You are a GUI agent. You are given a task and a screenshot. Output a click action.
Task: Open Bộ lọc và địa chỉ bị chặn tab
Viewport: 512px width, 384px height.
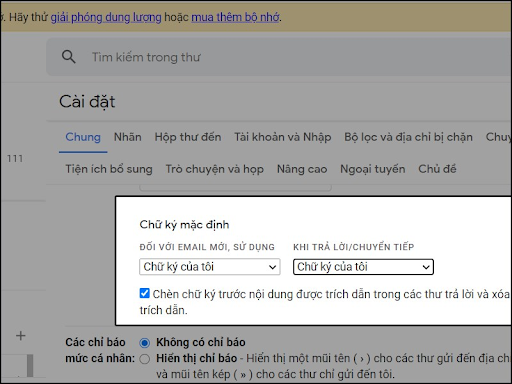pyautogui.click(x=408, y=137)
